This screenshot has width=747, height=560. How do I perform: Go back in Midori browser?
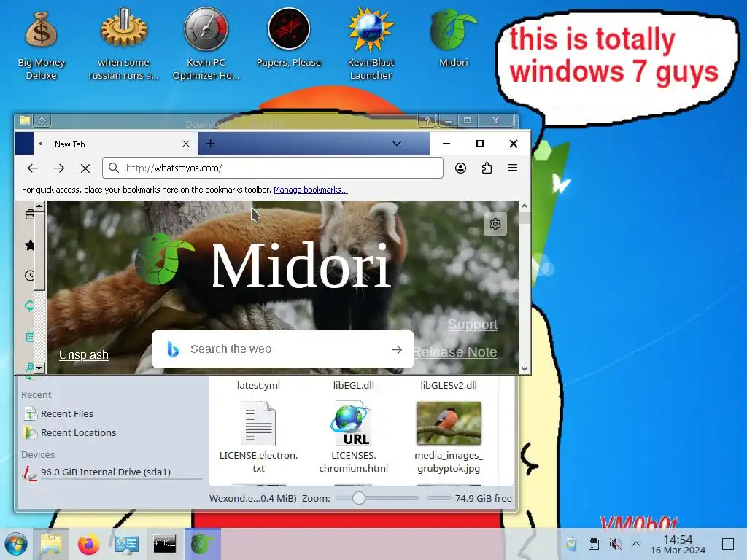coord(32,168)
